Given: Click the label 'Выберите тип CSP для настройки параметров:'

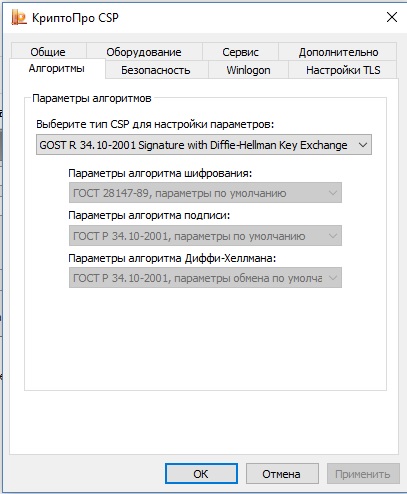Looking at the screenshot, I should coord(155,124).
